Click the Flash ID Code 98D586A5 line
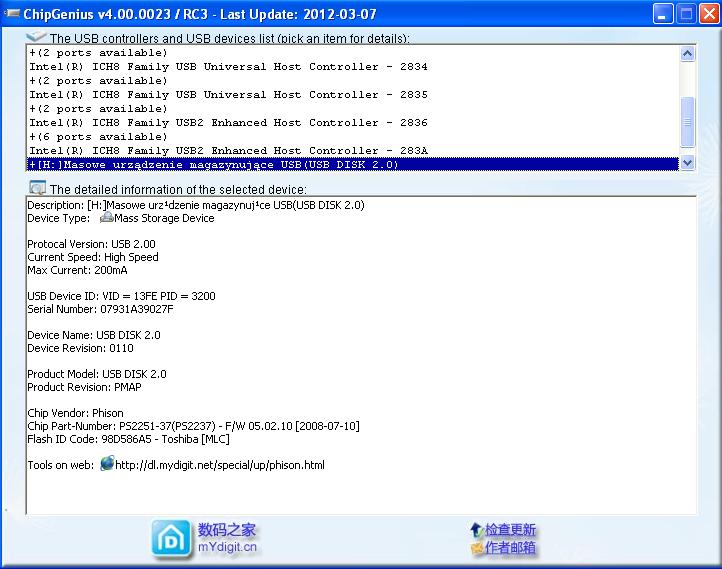722x569 pixels. pyautogui.click(x=128, y=439)
